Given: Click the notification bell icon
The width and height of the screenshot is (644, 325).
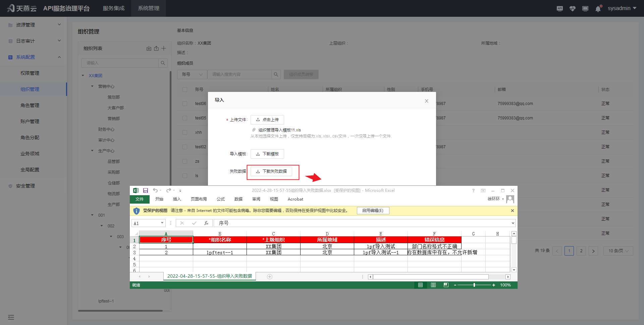Looking at the screenshot, I should (598, 9).
